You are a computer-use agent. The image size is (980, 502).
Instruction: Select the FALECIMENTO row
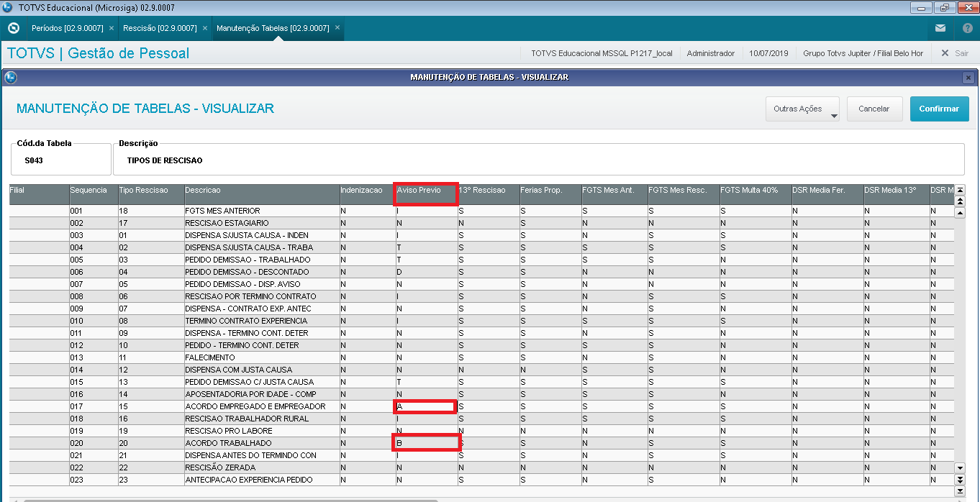pos(481,357)
